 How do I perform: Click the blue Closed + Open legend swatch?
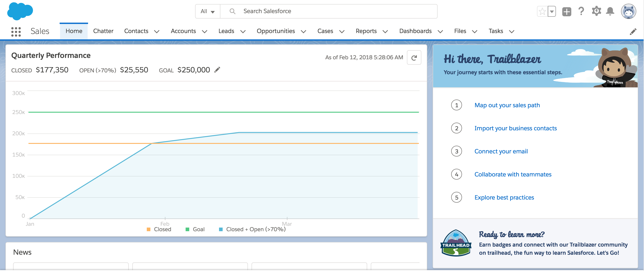point(221,229)
